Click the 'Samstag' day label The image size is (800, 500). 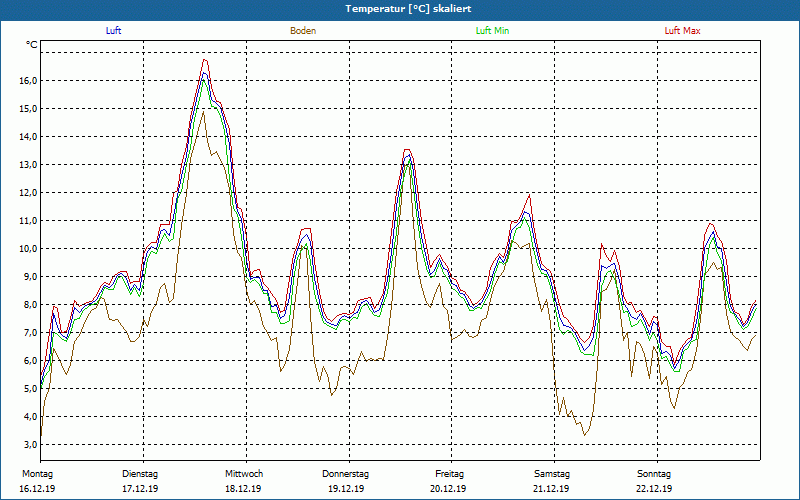(x=552, y=474)
